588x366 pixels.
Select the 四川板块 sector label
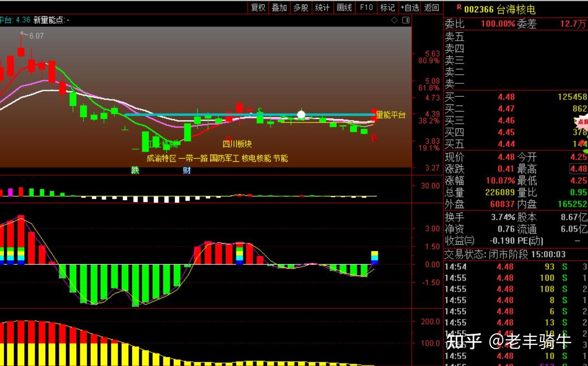(x=237, y=144)
